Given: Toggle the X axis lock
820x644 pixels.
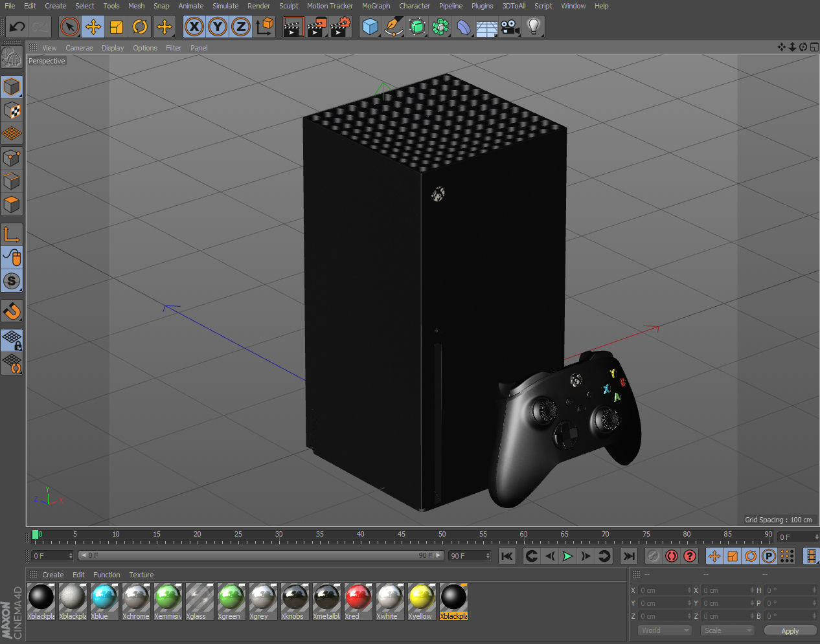Looking at the screenshot, I should point(194,27).
